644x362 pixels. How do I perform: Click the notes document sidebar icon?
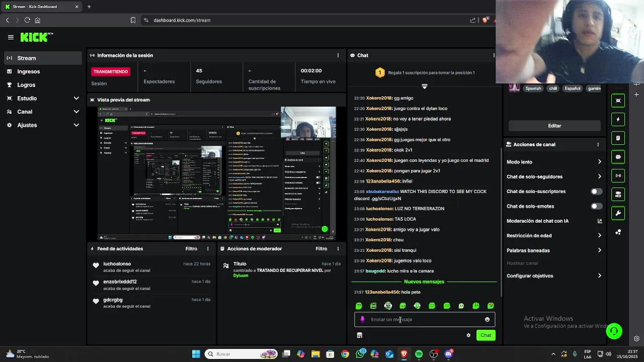tap(618, 138)
